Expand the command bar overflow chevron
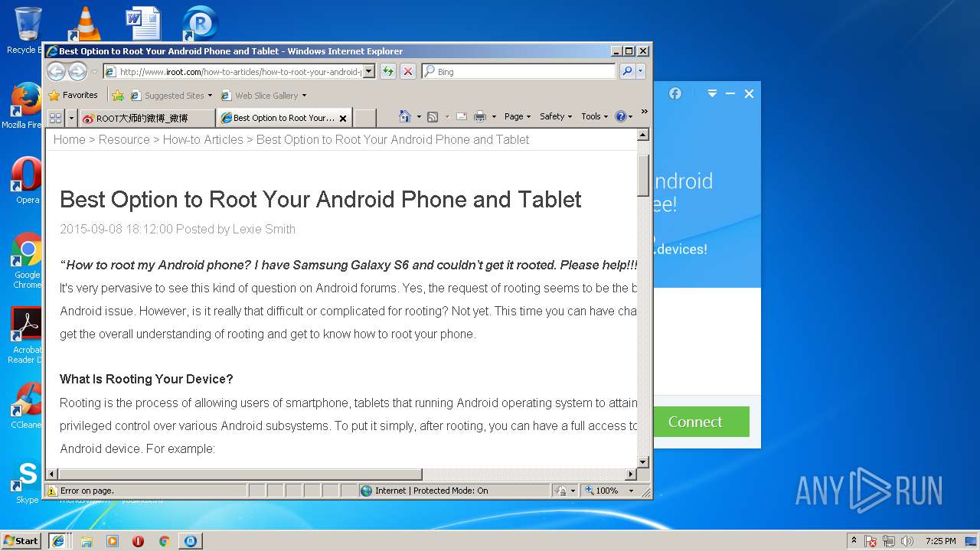The height and width of the screenshot is (551, 980). (644, 112)
